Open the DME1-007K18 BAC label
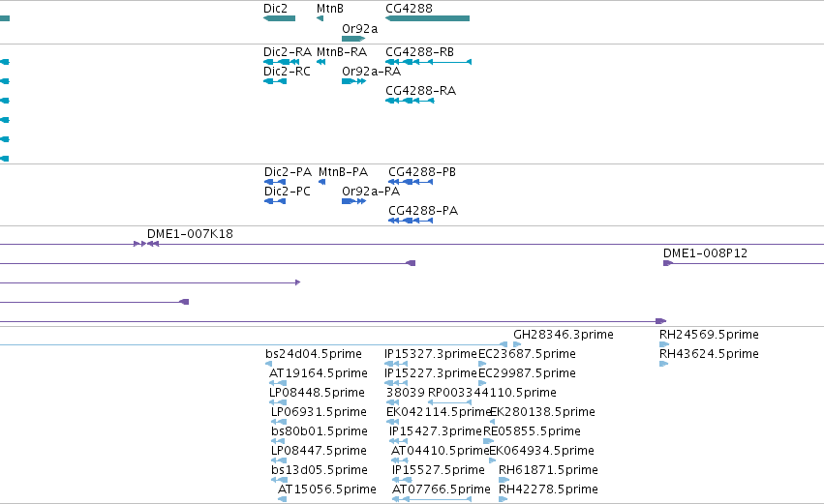824x504 pixels. [190, 234]
